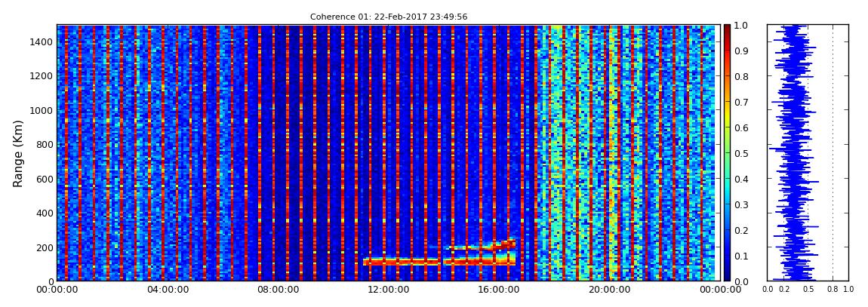This screenshot has width=868, height=307.
Task: Click the green middle of the colorbar
Action: point(727,153)
